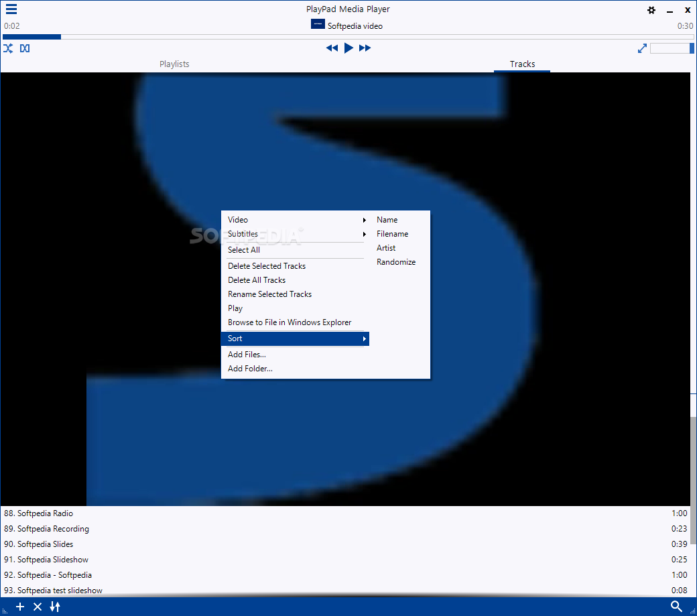Switch to fullscreen with arrow icon
Image resolution: width=697 pixels, height=616 pixels.
click(x=642, y=48)
